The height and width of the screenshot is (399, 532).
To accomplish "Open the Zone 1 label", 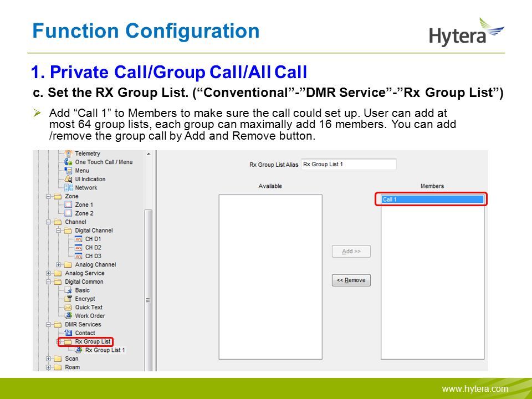I will pos(84,204).
